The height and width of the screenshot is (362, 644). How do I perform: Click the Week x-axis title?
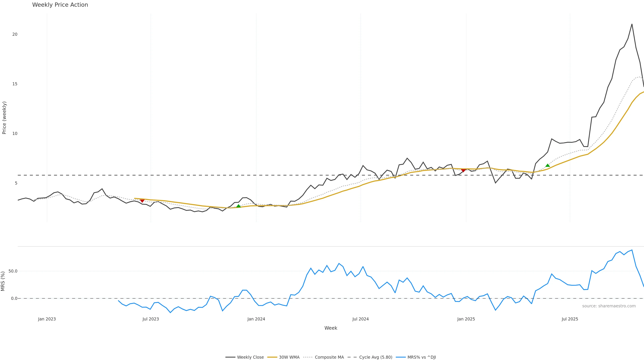point(331,328)
